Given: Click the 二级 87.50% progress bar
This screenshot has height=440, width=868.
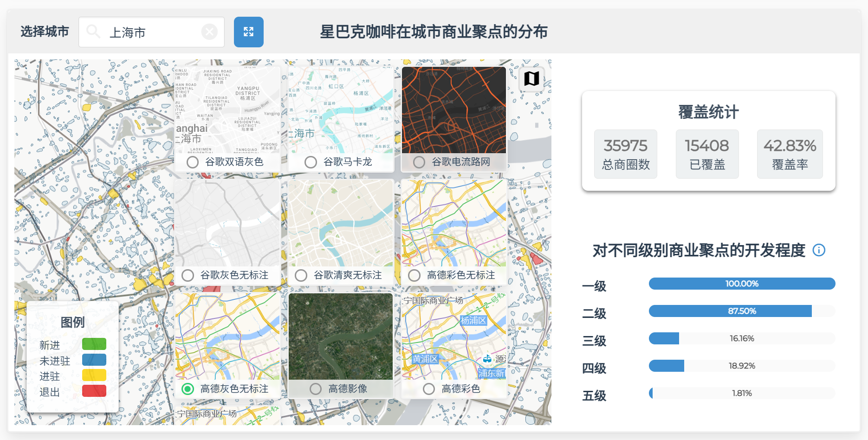Looking at the screenshot, I should click(742, 311).
